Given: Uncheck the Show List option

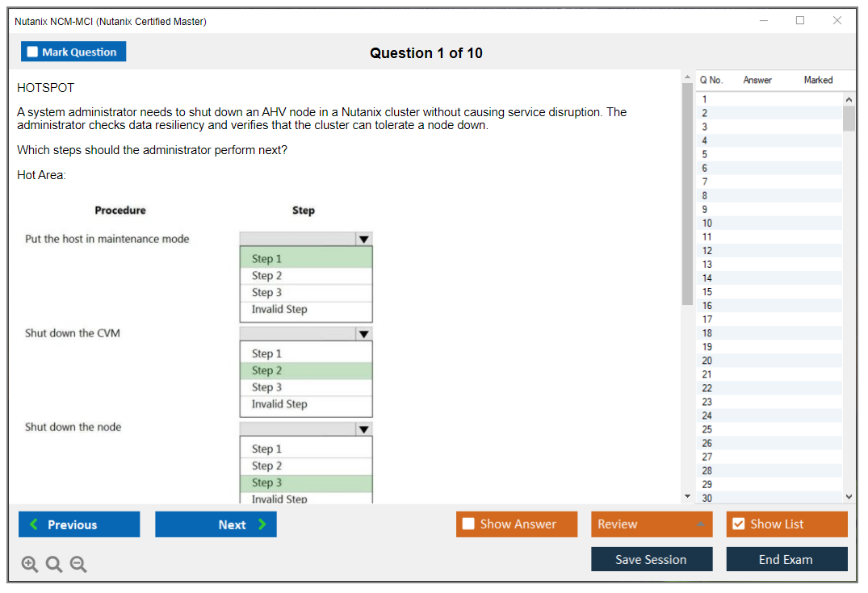Looking at the screenshot, I should pyautogui.click(x=738, y=524).
